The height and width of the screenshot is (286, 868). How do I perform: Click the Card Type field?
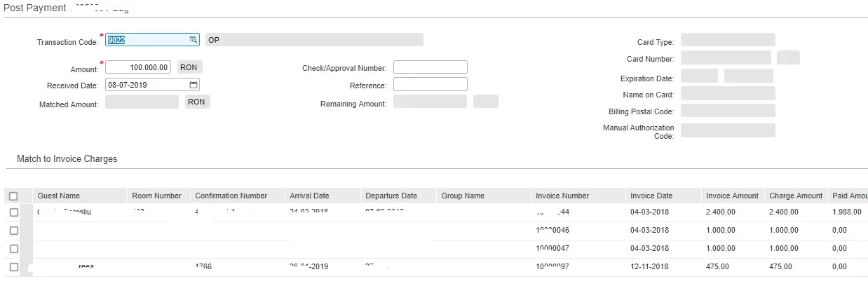728,40
